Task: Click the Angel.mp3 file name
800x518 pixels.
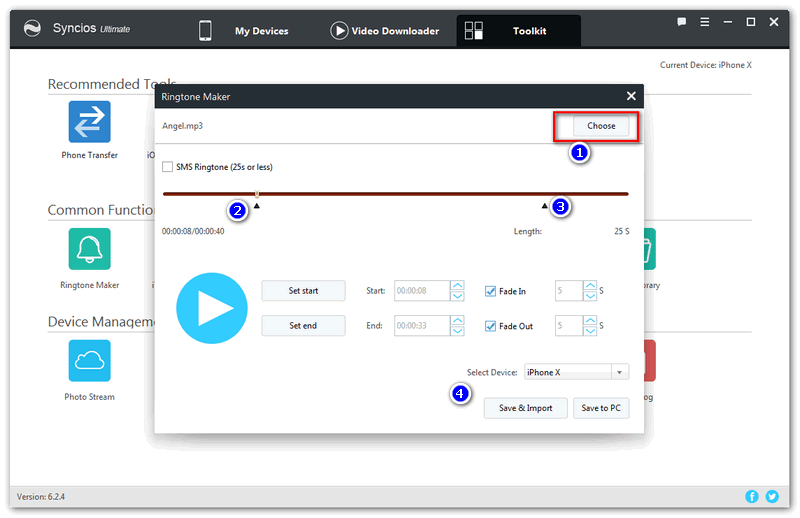Action: coord(182,126)
